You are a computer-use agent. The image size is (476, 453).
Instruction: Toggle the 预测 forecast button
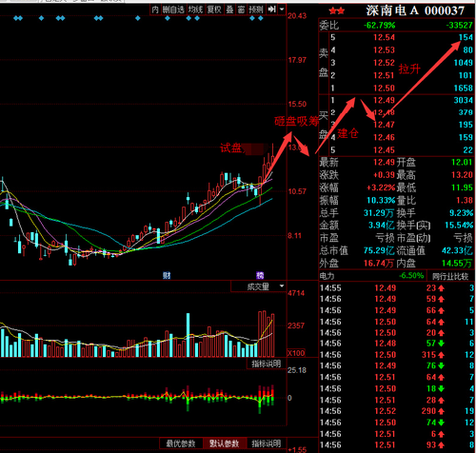(256, 10)
